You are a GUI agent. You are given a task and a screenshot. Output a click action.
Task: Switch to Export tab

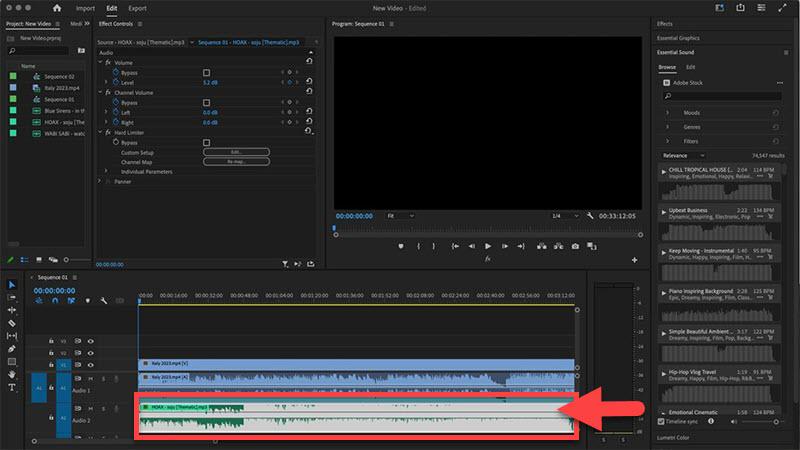137,8
